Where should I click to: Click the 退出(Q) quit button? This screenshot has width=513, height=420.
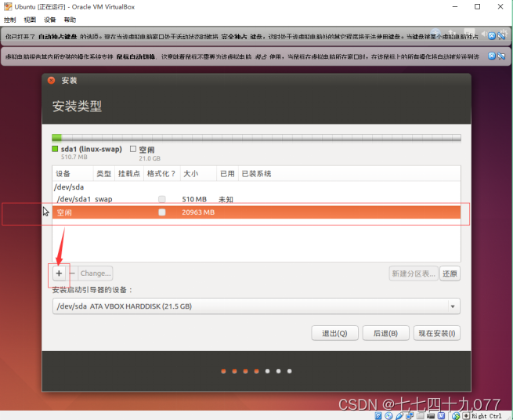point(334,333)
